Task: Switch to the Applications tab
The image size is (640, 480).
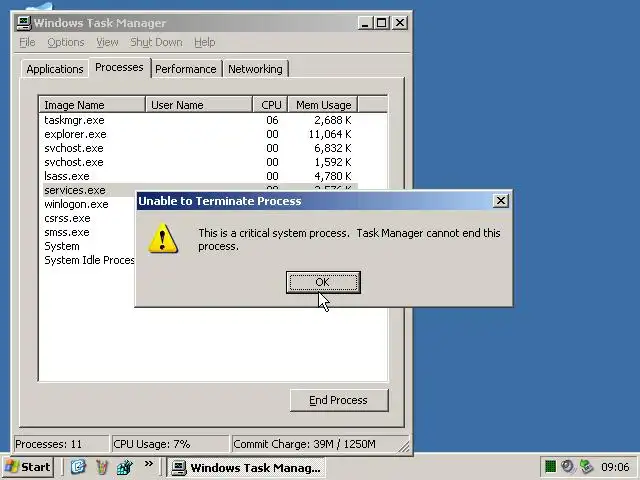Action: 55,69
